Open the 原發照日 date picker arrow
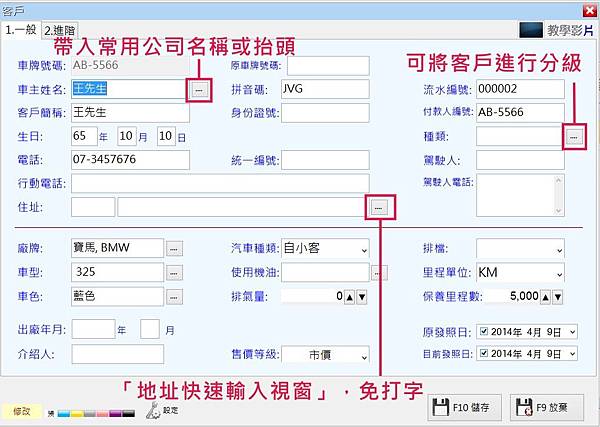 click(572, 332)
